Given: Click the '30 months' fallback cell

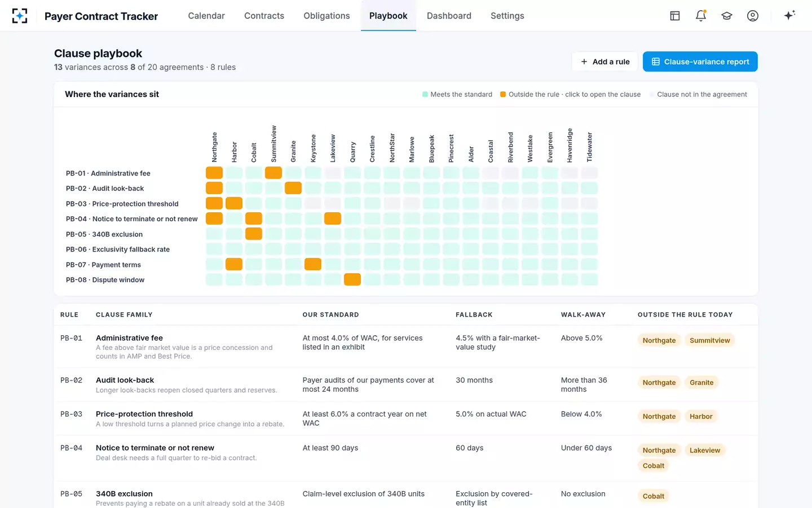Looking at the screenshot, I should (474, 380).
